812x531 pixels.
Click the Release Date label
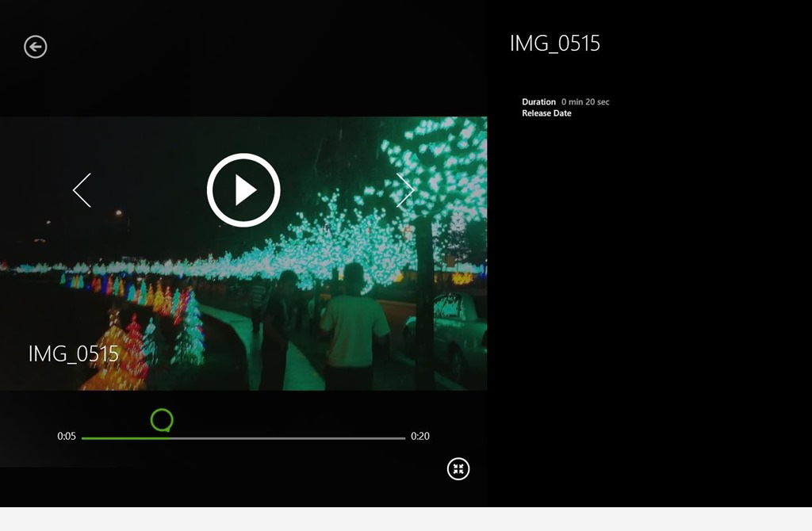pos(546,113)
